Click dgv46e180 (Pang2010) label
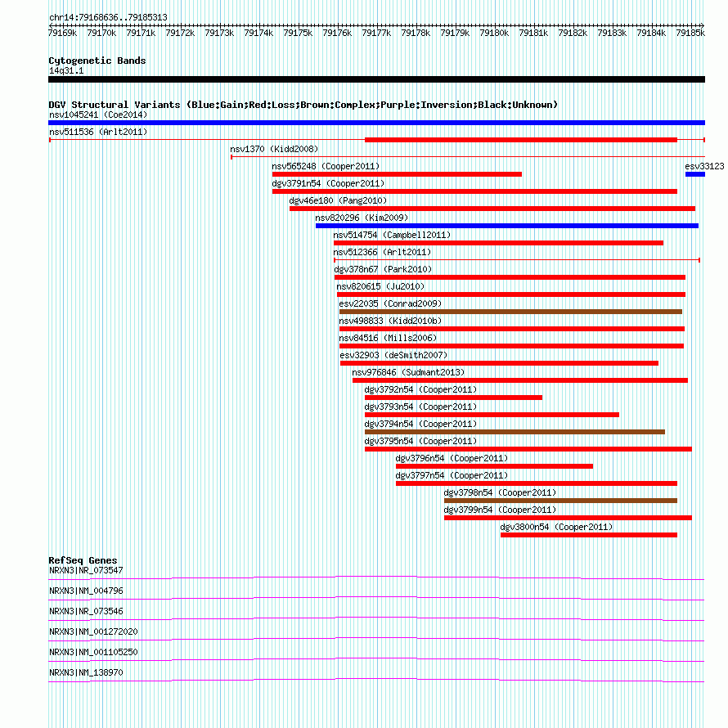Viewport: 728px width, 728px height. click(x=338, y=200)
